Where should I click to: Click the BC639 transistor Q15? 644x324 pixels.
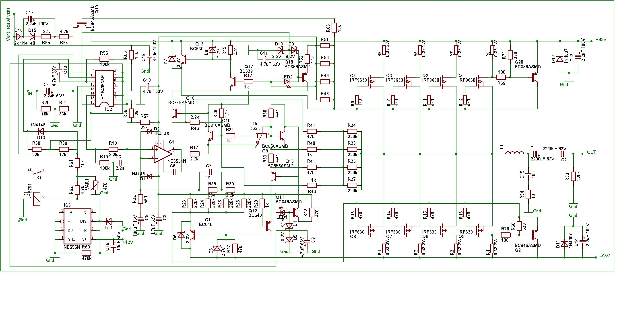184,59
